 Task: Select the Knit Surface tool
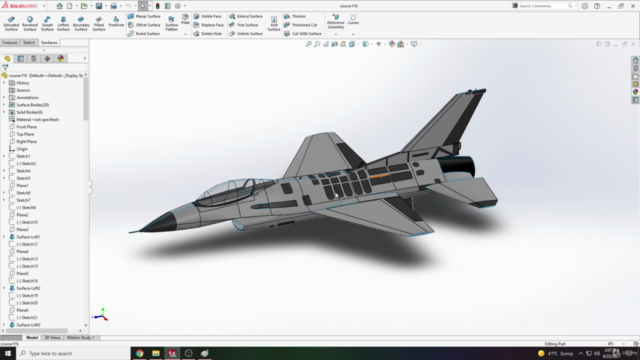(x=274, y=24)
